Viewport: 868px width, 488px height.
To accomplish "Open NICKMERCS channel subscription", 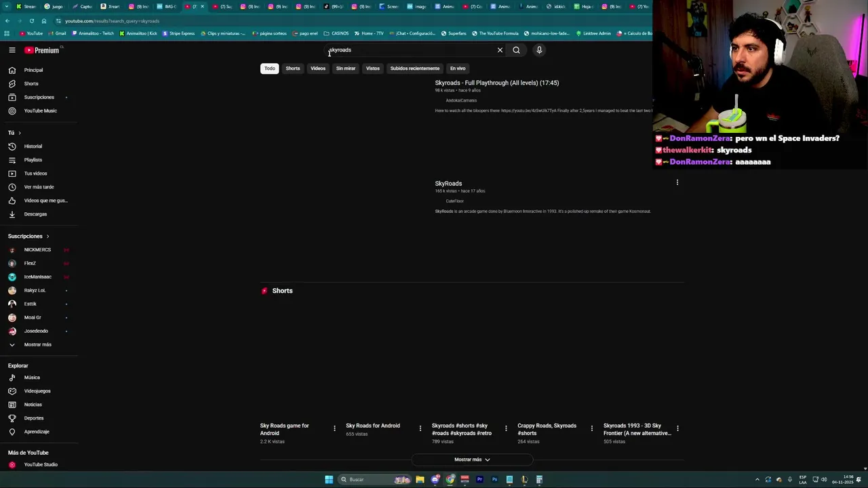I will pyautogui.click(x=37, y=249).
